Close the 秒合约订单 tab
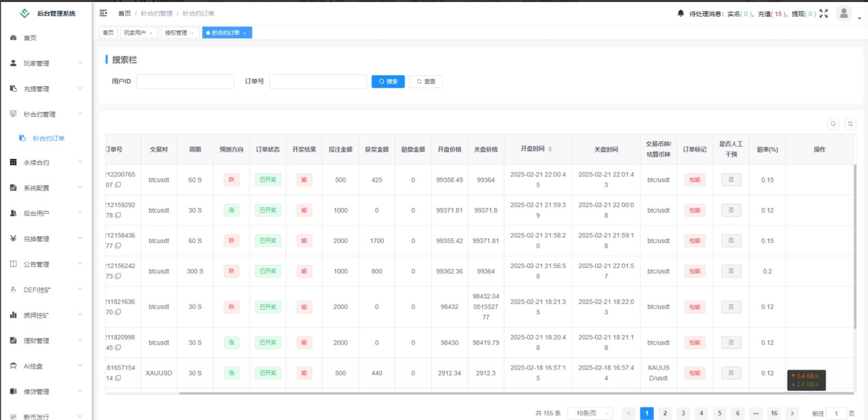 (244, 33)
